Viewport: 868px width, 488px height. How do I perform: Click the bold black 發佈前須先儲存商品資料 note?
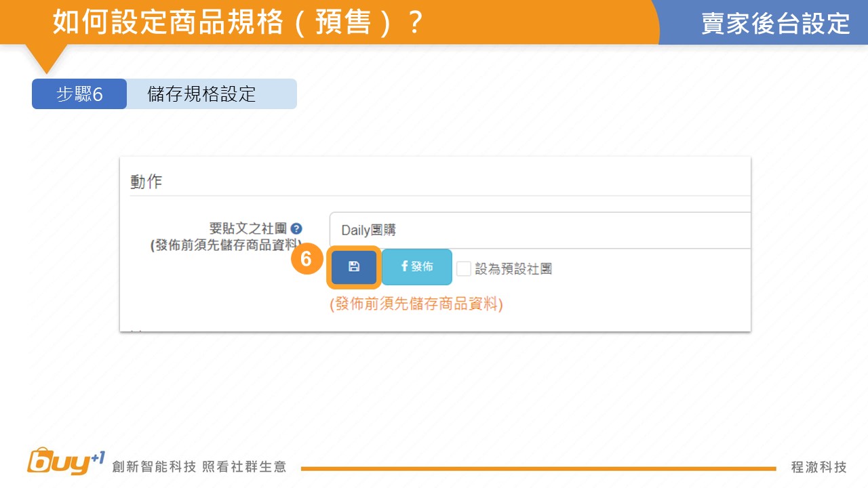[226, 245]
